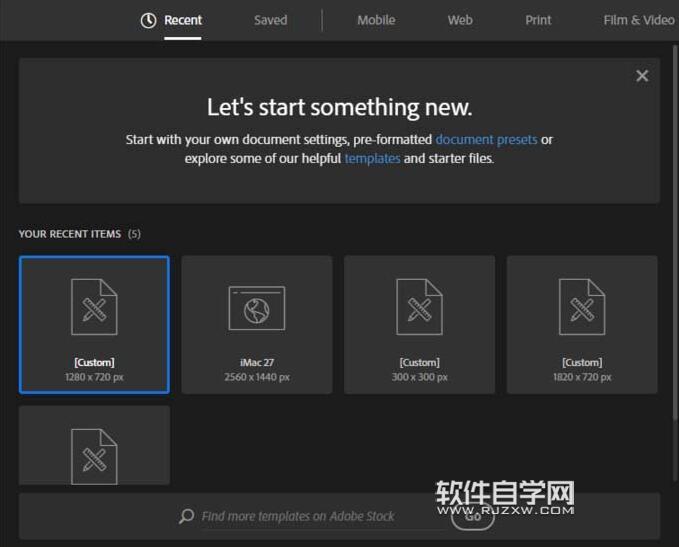Follow the 'document presets' link
The width and height of the screenshot is (679, 547).
click(486, 139)
